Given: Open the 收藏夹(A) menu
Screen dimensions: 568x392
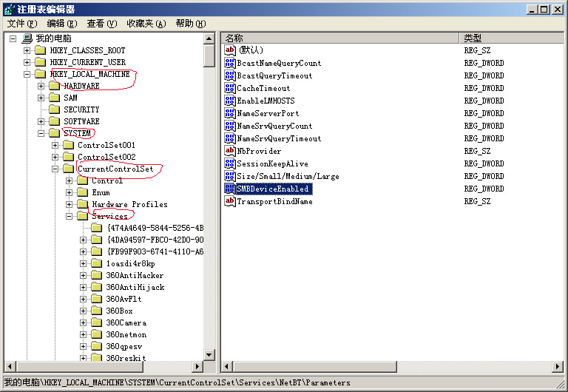Looking at the screenshot, I should (x=146, y=24).
